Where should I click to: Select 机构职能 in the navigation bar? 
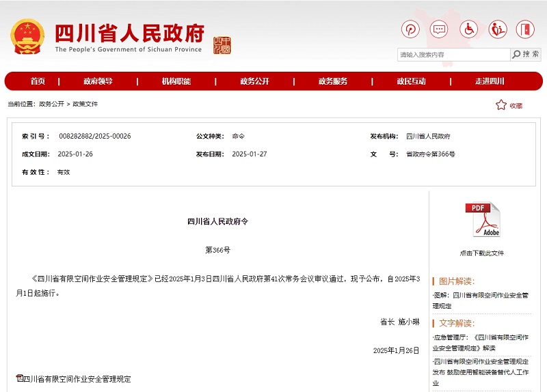[x=176, y=81]
